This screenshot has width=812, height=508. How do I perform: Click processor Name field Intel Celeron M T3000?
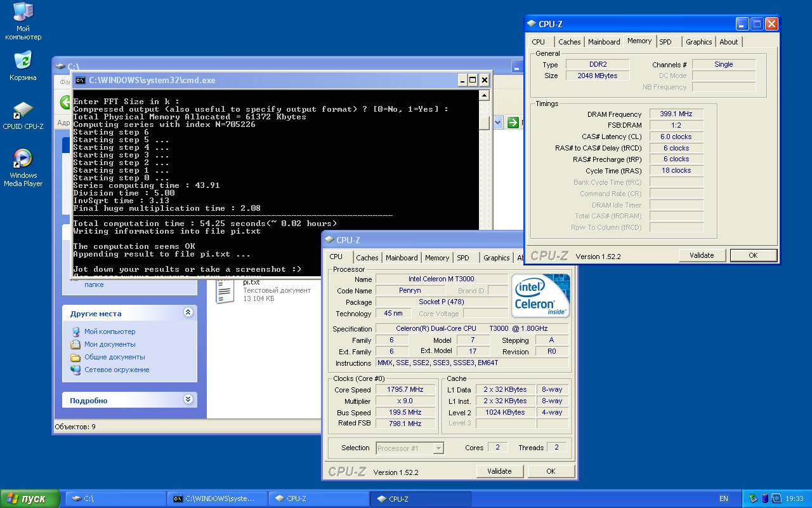tap(442, 279)
